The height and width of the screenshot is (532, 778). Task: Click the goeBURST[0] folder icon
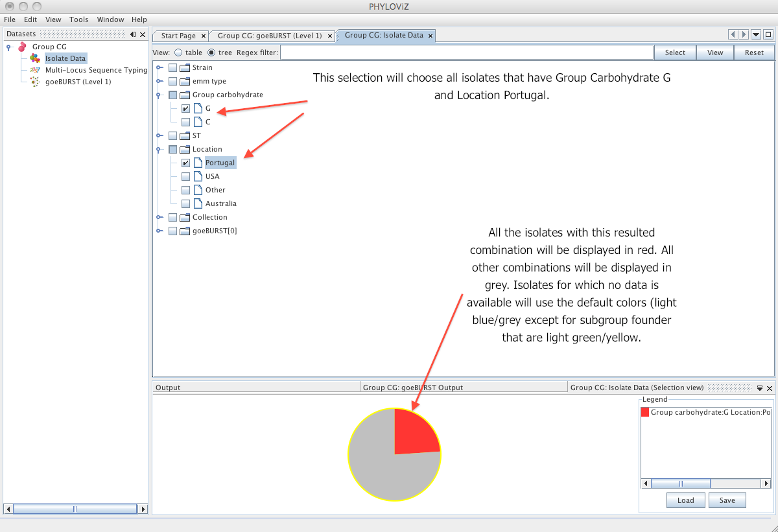tap(184, 231)
